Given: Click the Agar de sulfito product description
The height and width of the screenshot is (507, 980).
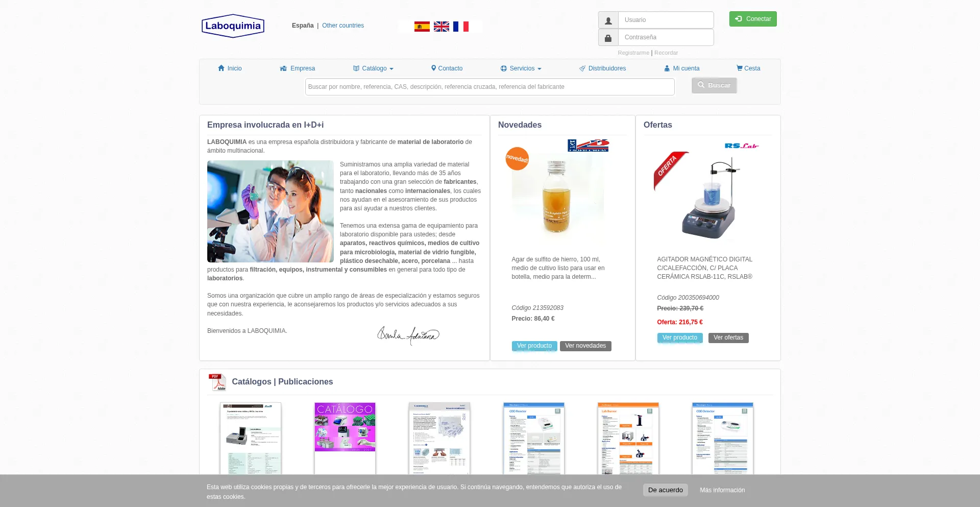Looking at the screenshot, I should pyautogui.click(x=558, y=268).
